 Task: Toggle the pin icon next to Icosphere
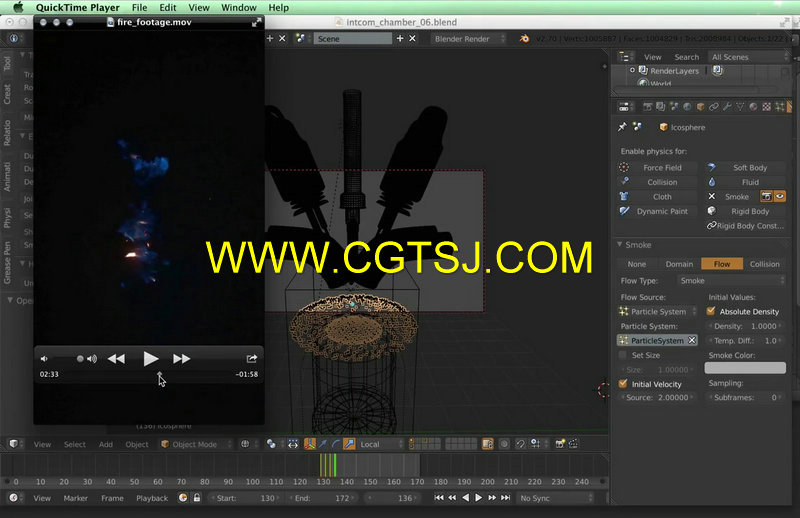(x=622, y=127)
